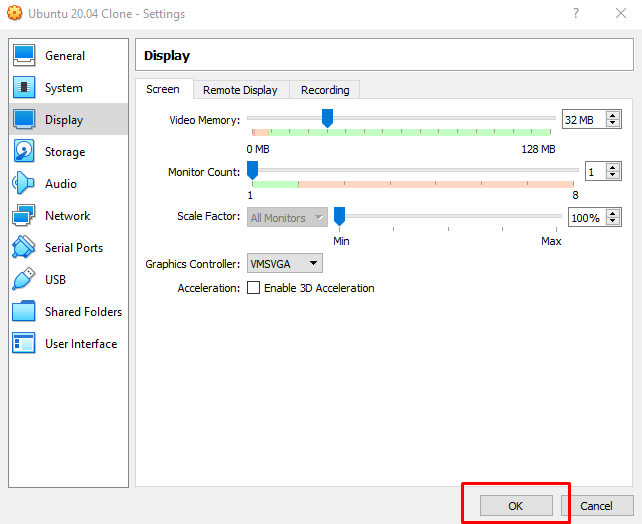Click the User Interface window icon
The width and height of the screenshot is (642, 524).
pos(24,343)
